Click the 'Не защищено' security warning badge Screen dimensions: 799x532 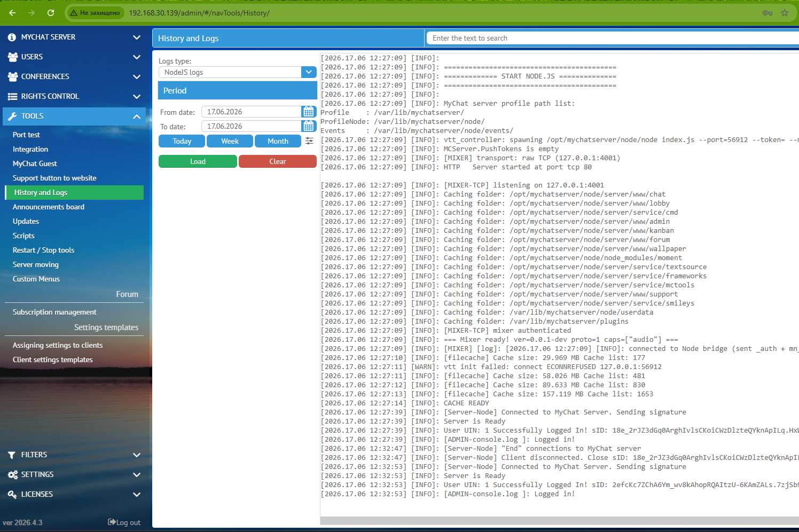click(95, 13)
